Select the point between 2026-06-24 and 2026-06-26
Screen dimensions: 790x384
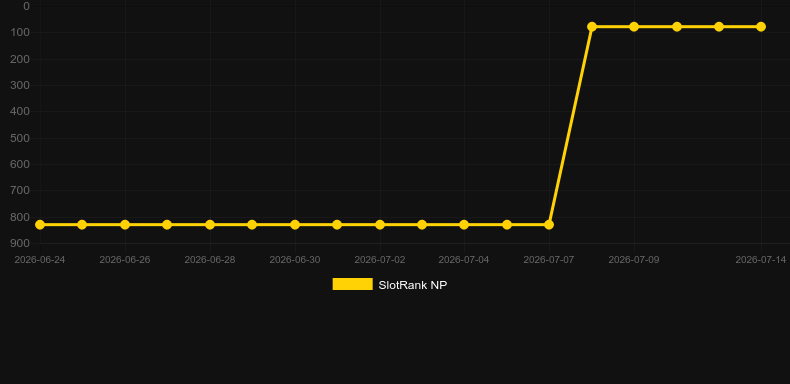pos(82,224)
